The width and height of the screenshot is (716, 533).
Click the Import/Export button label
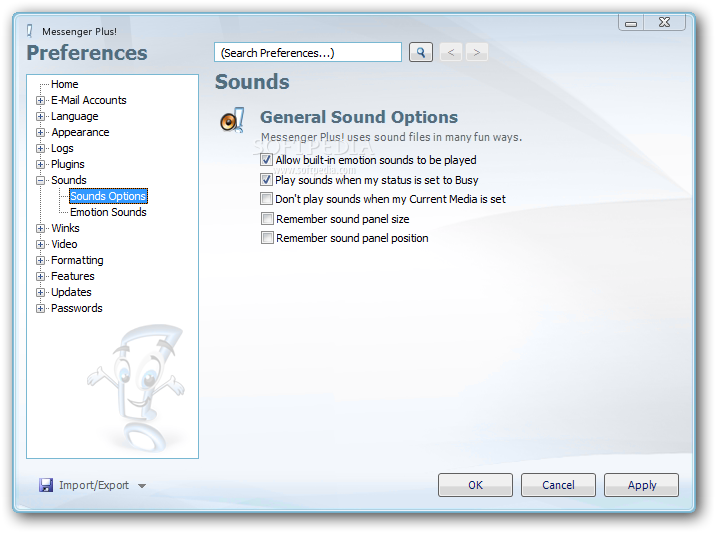pyautogui.click(x=94, y=485)
